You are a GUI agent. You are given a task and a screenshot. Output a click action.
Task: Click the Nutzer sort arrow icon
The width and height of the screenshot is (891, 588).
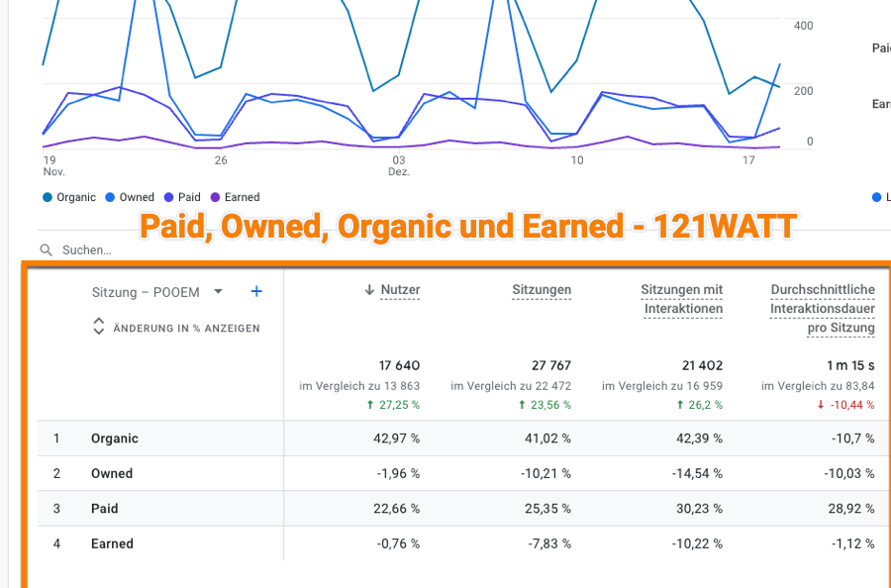369,290
